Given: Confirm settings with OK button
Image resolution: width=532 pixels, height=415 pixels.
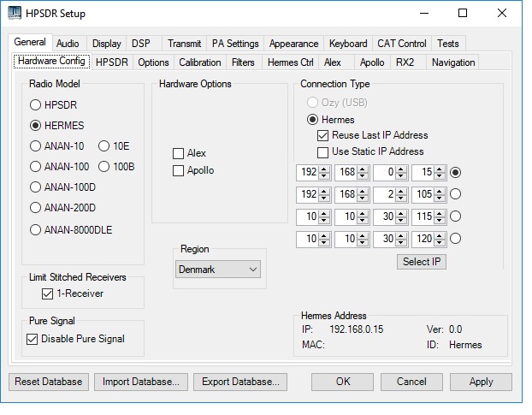Looking at the screenshot, I should coord(343,382).
